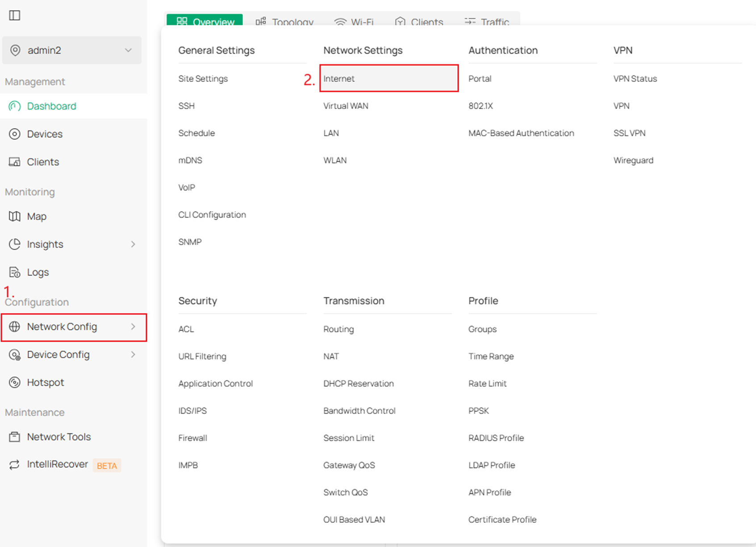Open DHCP Reservation under Transmission
Screen dimensions: 756x547
(358, 384)
